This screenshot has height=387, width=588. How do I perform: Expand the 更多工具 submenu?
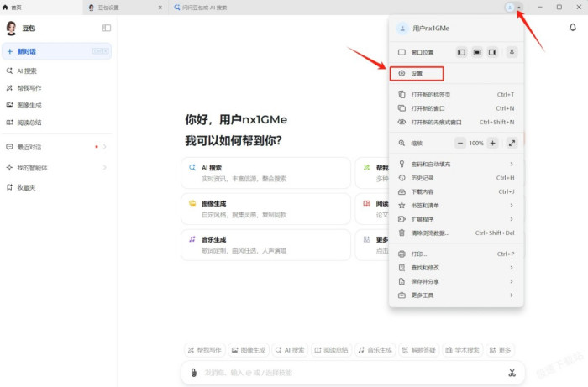[456, 295]
